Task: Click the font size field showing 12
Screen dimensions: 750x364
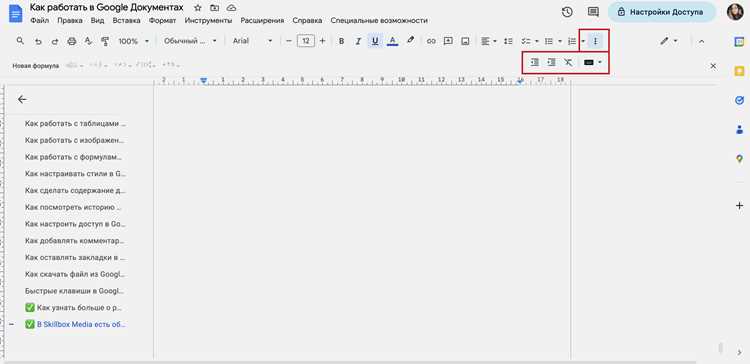Action: coord(306,41)
